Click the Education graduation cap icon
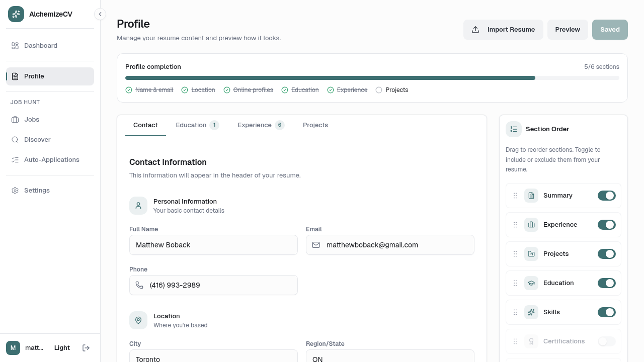 pyautogui.click(x=531, y=283)
